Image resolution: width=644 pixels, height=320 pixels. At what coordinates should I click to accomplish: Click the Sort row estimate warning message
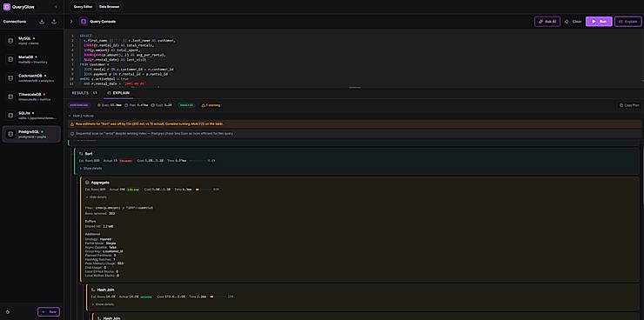(x=150, y=123)
